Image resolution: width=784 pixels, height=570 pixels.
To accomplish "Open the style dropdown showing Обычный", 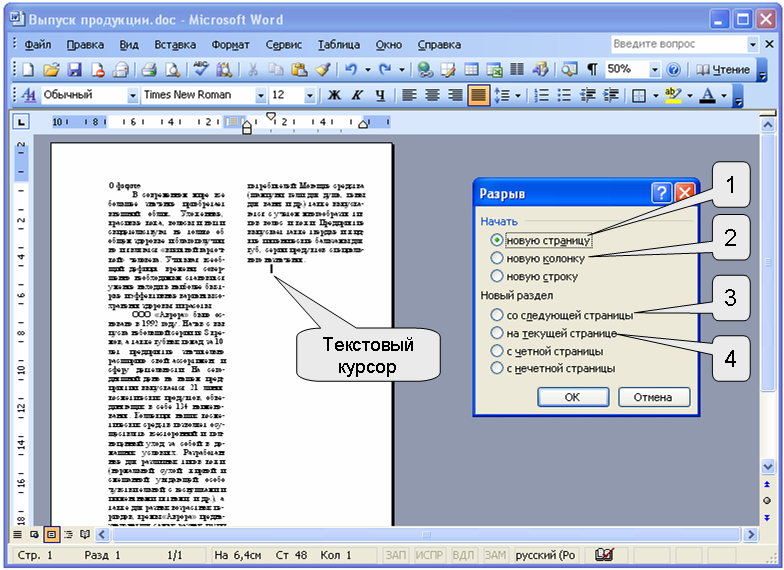I will (133, 96).
